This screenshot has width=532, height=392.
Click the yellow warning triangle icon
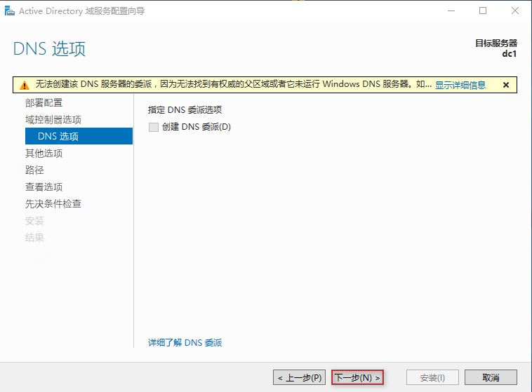point(25,85)
